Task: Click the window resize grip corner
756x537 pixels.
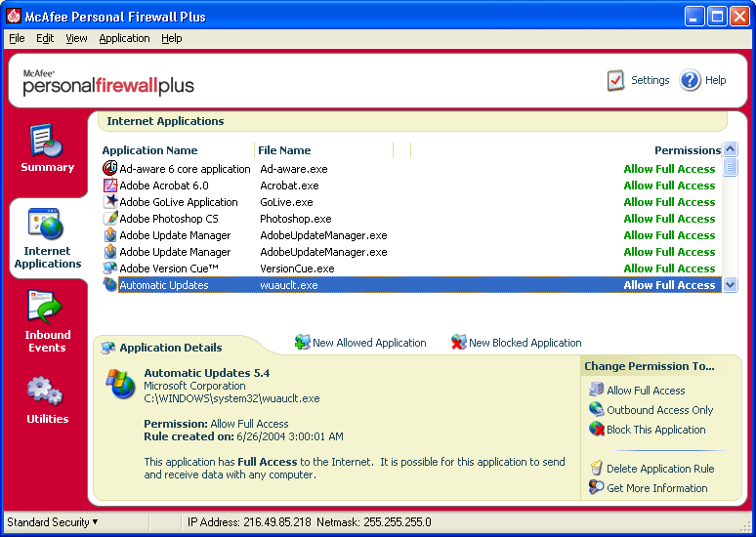Action: [x=747, y=527]
